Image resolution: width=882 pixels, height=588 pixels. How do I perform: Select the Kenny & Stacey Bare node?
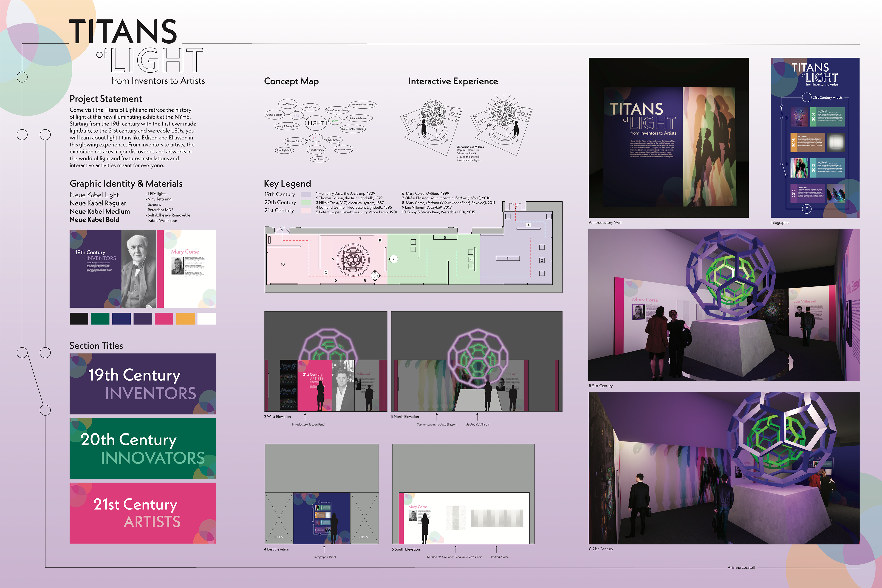[287, 126]
